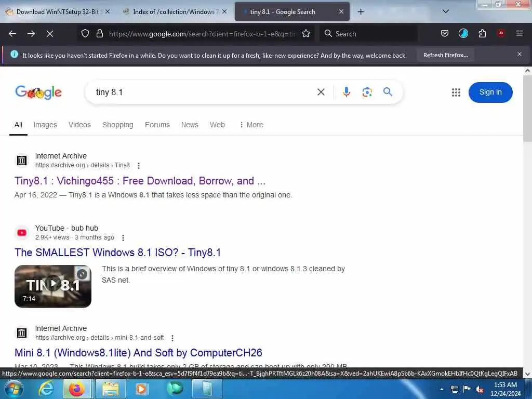Submit search with the magnifier icon

pyautogui.click(x=388, y=91)
